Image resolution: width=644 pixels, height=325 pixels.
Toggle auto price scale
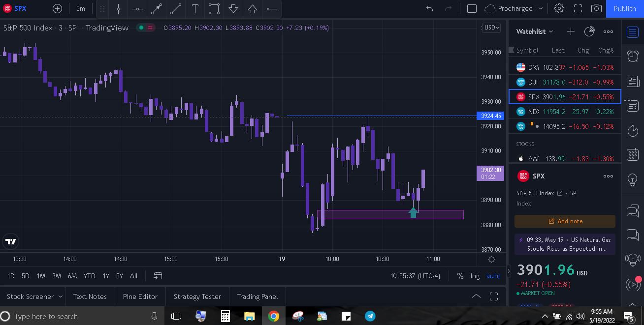click(493, 276)
